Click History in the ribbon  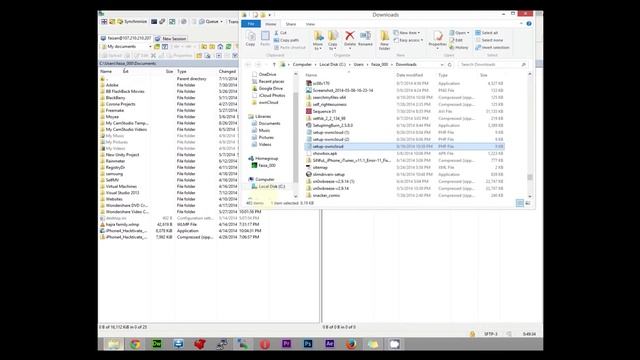coord(459,47)
